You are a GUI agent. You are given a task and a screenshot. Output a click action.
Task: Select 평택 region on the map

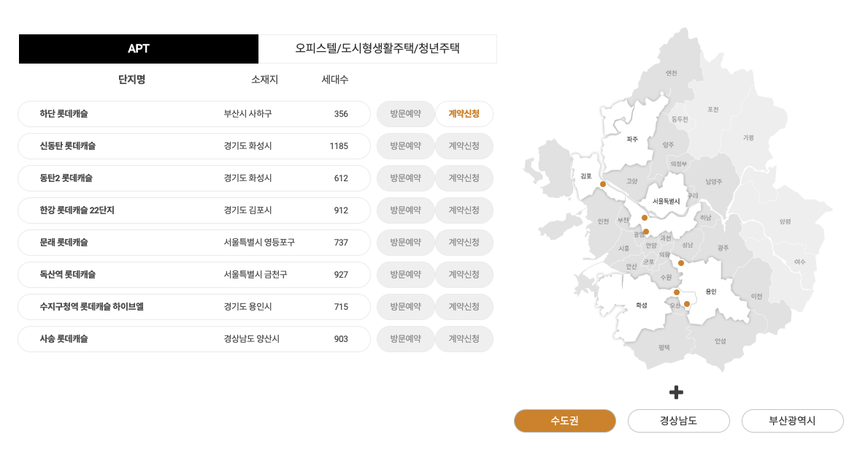[x=664, y=348]
